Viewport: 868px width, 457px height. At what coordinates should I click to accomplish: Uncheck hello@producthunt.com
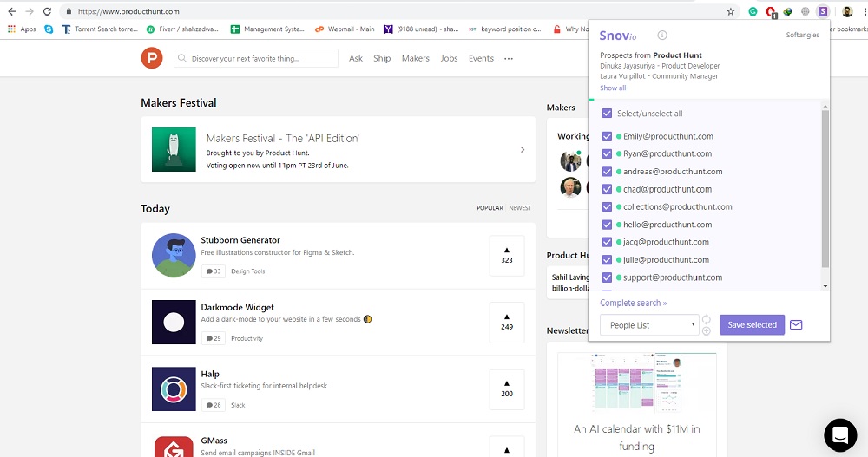click(607, 225)
